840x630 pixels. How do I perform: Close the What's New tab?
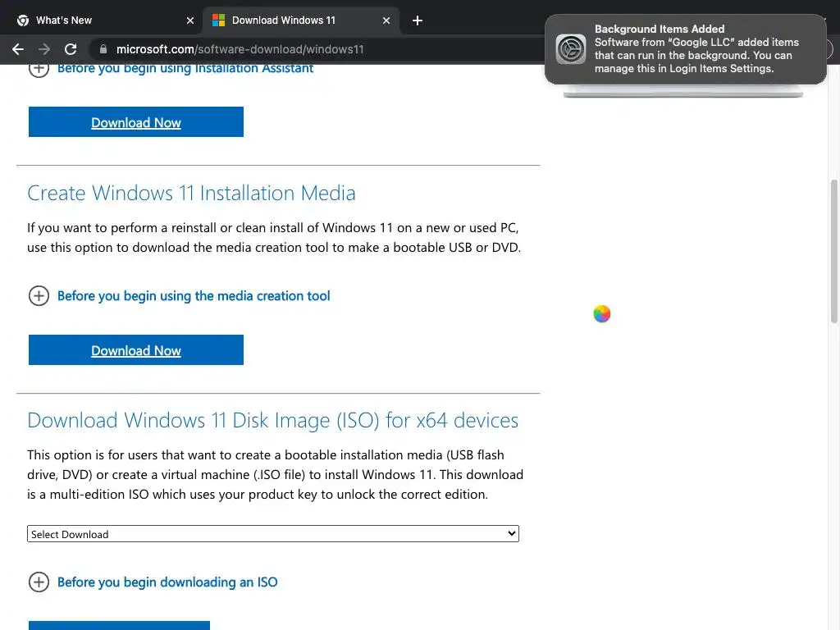point(190,21)
